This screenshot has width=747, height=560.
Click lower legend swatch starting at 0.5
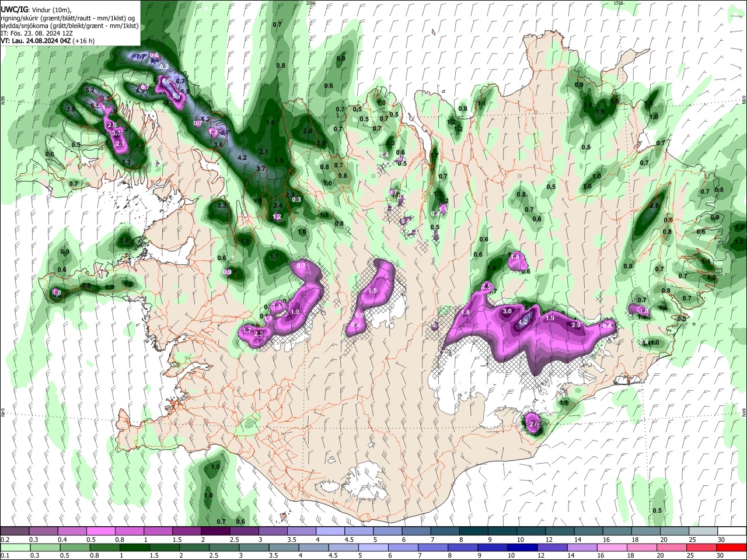point(75,548)
